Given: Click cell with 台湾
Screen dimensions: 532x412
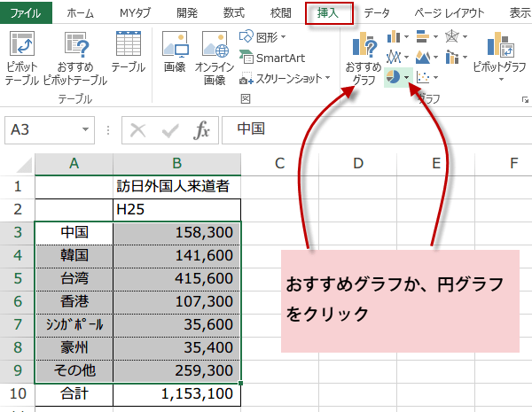Looking at the screenshot, I should [x=74, y=279].
